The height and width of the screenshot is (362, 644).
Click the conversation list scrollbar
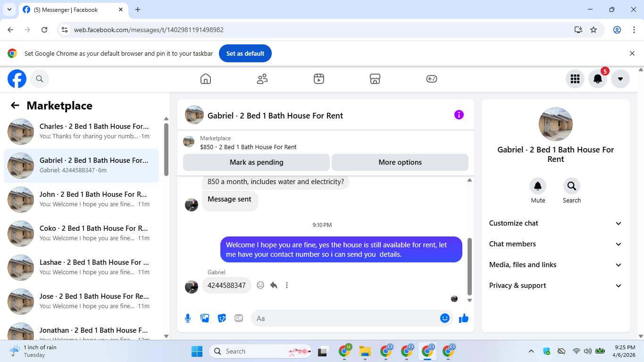(166, 149)
